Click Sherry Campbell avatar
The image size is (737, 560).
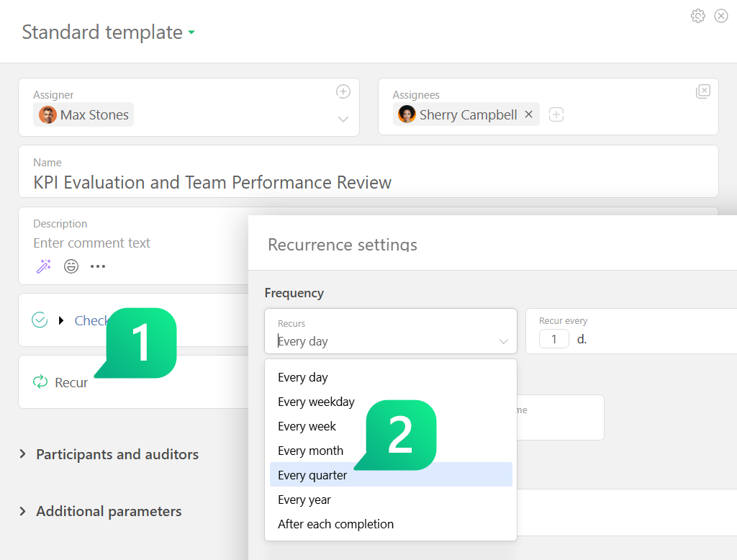[407, 114]
